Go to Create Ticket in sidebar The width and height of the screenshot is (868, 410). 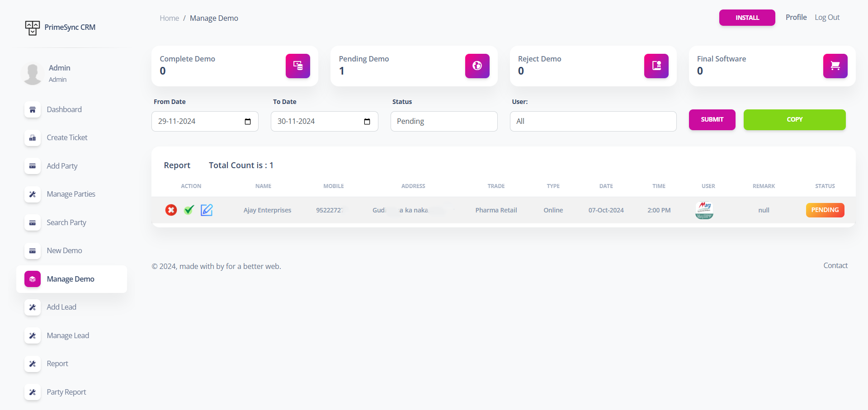67,137
